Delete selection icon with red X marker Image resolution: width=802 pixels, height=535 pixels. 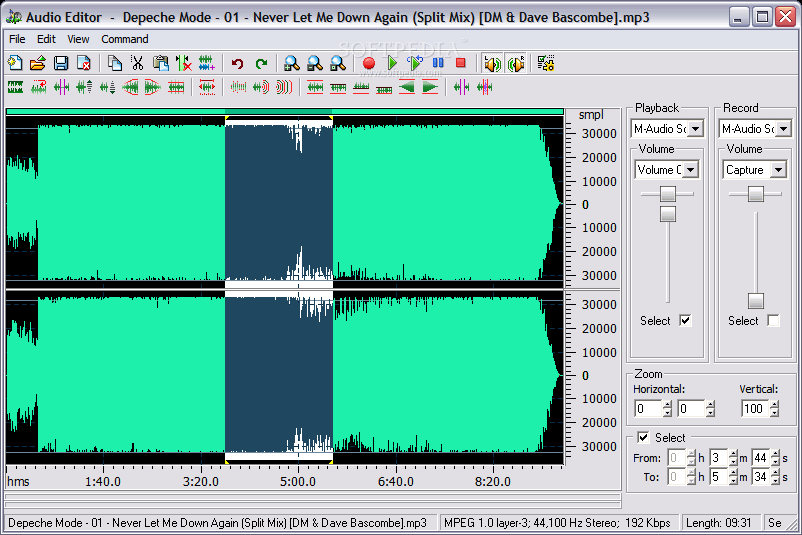[183, 63]
